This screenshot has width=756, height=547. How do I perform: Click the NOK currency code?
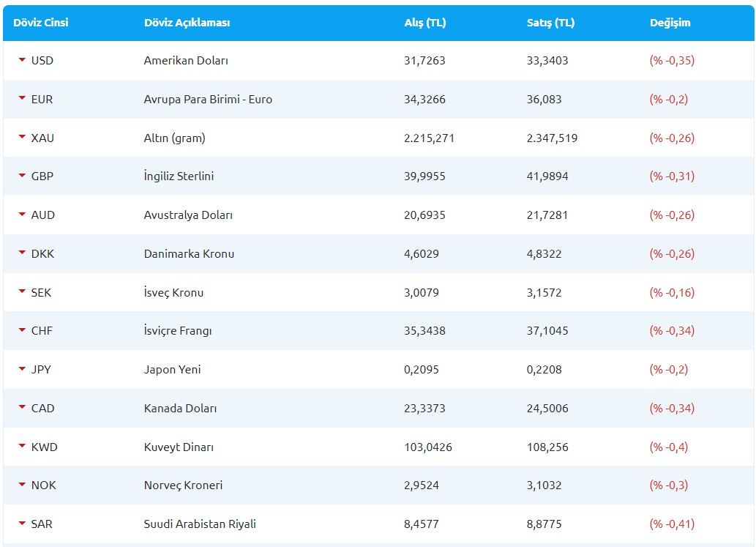43,485
